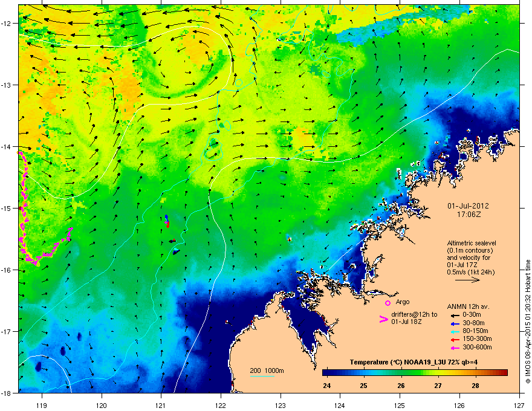The image size is (532, 411).
Task: Click the date label 01-Jul-2012
Action: (x=468, y=206)
